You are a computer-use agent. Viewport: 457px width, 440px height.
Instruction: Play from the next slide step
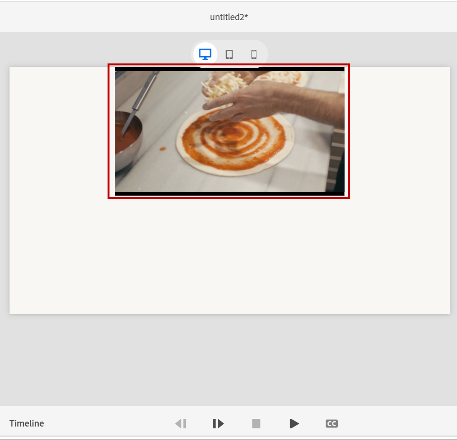click(x=218, y=424)
